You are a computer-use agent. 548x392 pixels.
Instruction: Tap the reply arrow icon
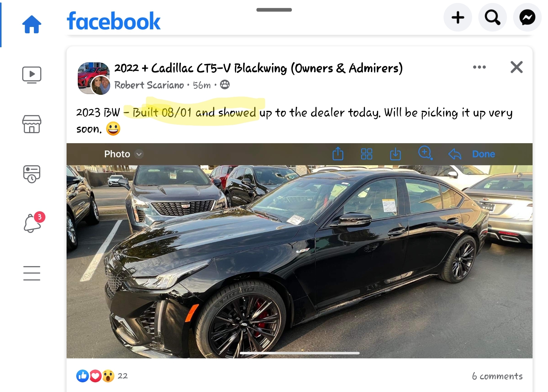455,154
